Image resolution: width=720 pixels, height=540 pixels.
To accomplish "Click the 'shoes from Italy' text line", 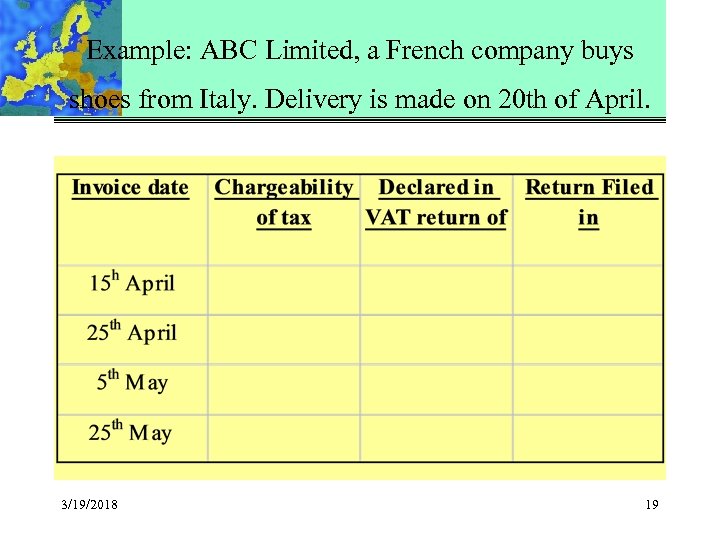I will coord(360,100).
